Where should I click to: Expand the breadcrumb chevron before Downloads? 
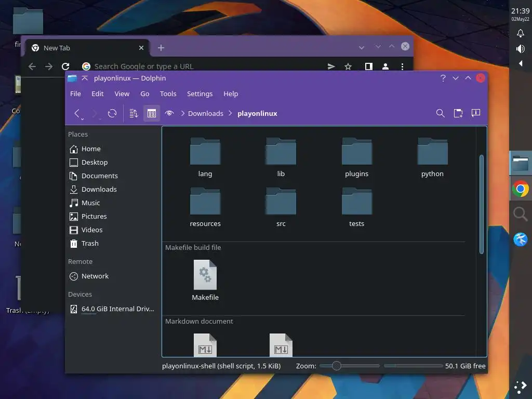182,113
